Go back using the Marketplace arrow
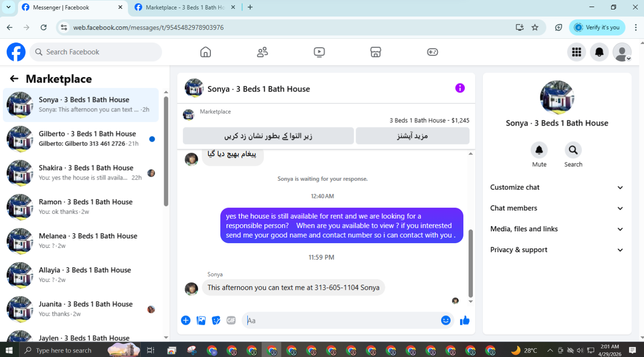This screenshot has width=644, height=357. 14,79
